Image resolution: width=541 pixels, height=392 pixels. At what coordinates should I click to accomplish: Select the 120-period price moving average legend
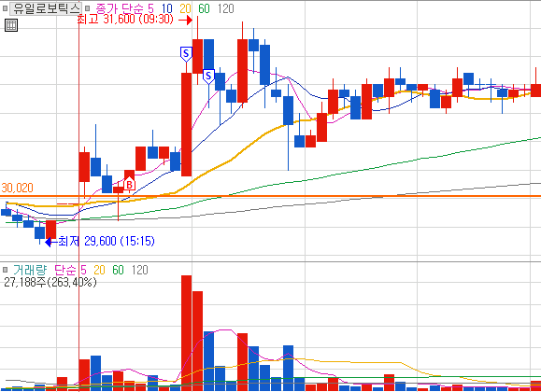[x=226, y=8]
